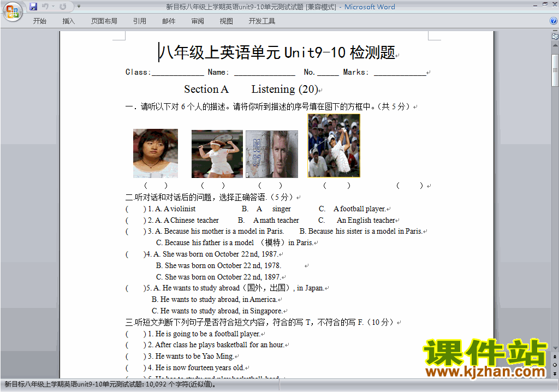
Task: Click the blank line after Marks:
Action: click(400, 73)
